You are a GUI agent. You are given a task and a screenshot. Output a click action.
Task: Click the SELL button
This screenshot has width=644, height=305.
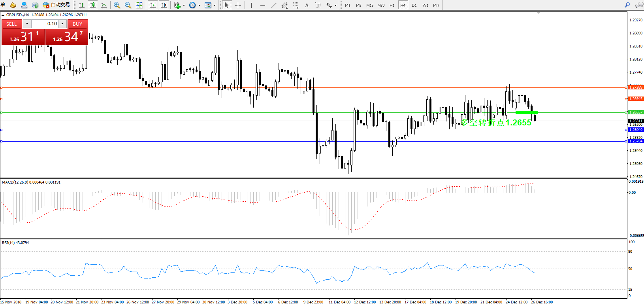point(11,24)
